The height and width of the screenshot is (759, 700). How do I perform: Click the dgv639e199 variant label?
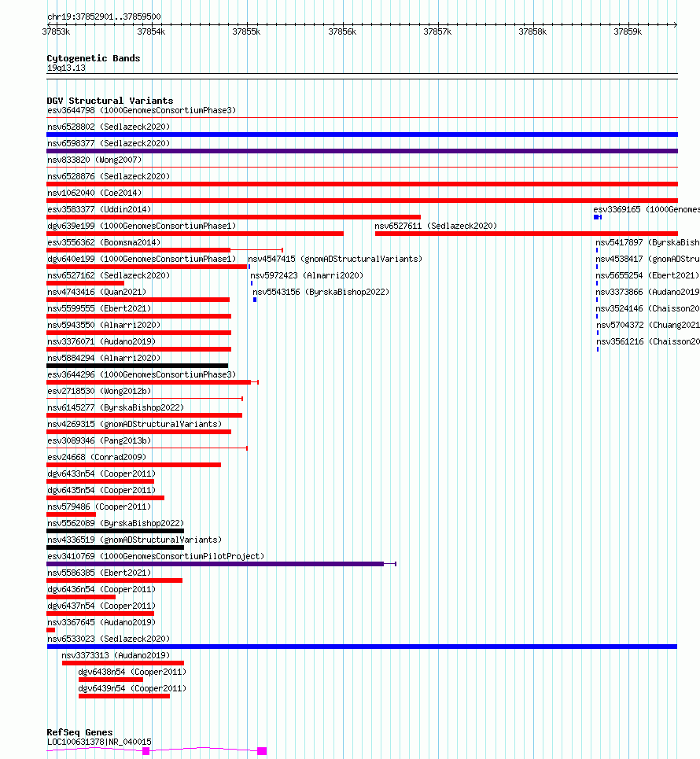pos(142,226)
